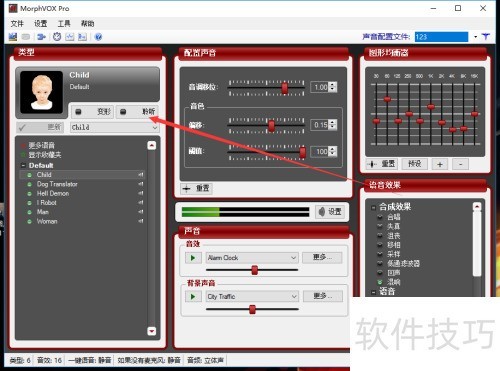This screenshot has height=371, width=500.
Task: Click the scroll-up arrow in the 语音效果 list
Action: point(477,207)
